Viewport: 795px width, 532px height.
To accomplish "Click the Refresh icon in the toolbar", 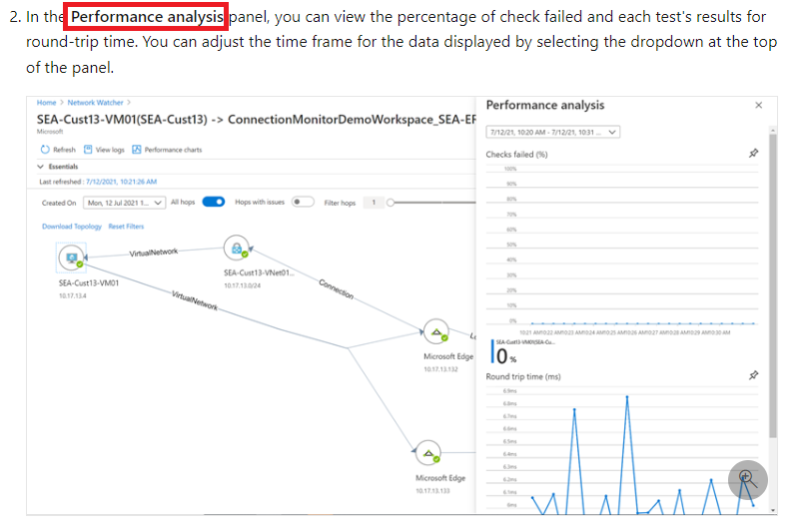I will pyautogui.click(x=45, y=150).
